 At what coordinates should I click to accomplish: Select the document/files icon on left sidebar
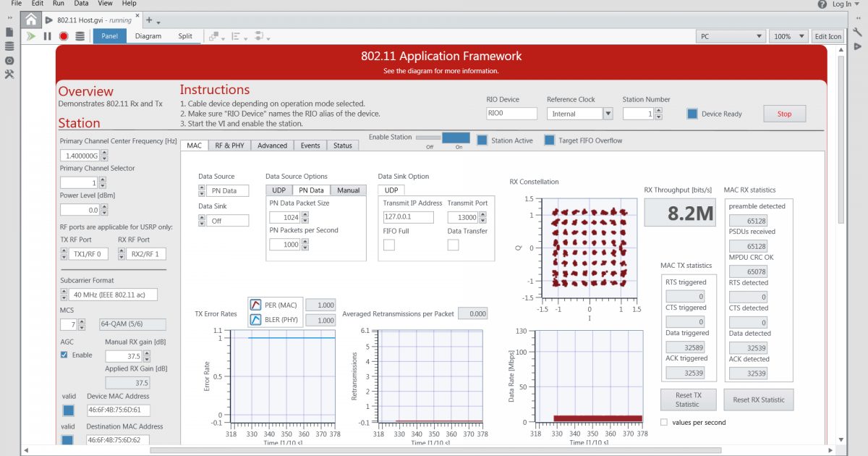tap(9, 33)
